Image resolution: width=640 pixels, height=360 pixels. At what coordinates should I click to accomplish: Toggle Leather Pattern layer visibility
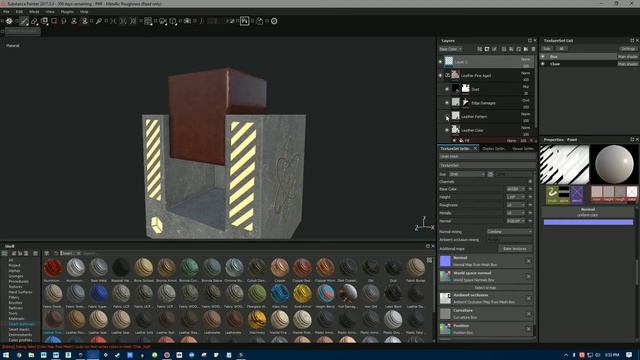pos(447,117)
